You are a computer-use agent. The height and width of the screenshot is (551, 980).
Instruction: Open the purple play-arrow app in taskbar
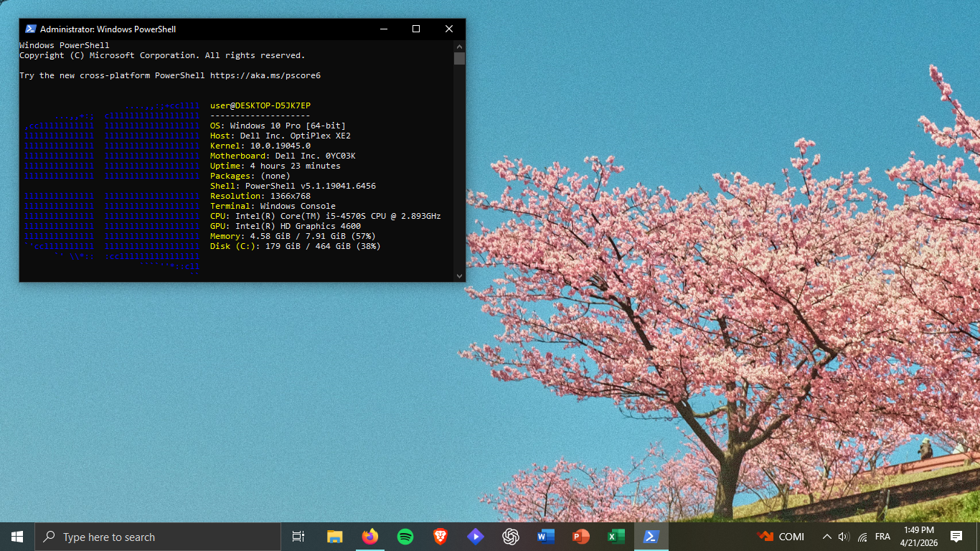[x=475, y=537]
